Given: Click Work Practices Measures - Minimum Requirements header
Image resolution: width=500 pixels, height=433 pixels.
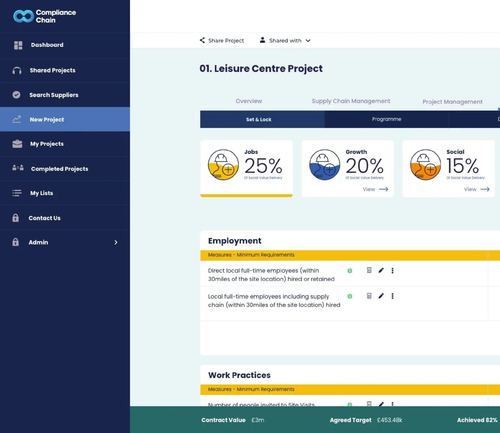Looking at the screenshot, I should 251,389.
